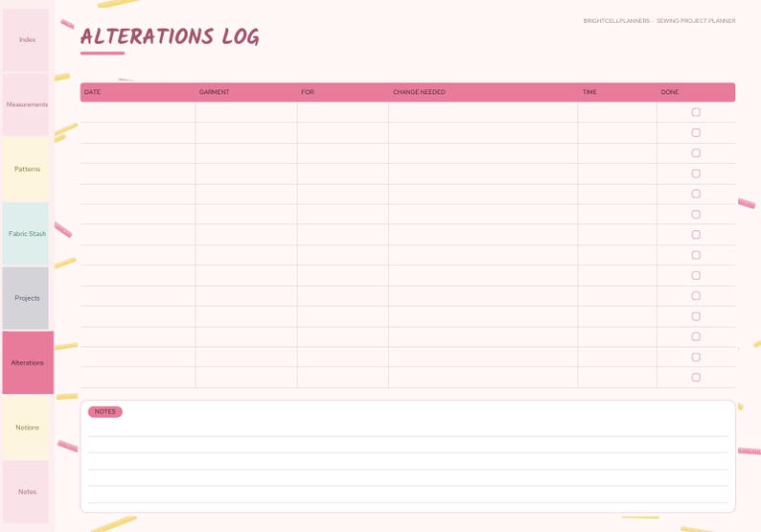Click the Alterations tab
This screenshot has height=532, width=761.
pos(28,362)
